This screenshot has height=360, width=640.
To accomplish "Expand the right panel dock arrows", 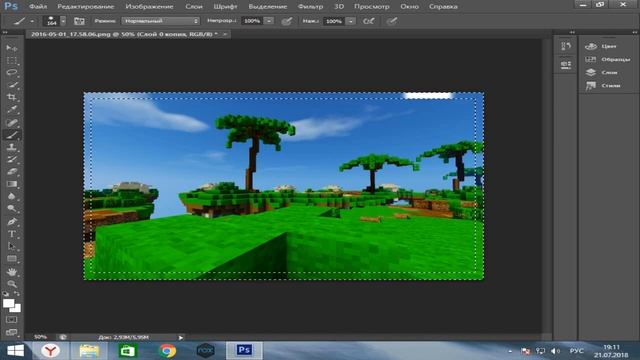I will (635, 32).
